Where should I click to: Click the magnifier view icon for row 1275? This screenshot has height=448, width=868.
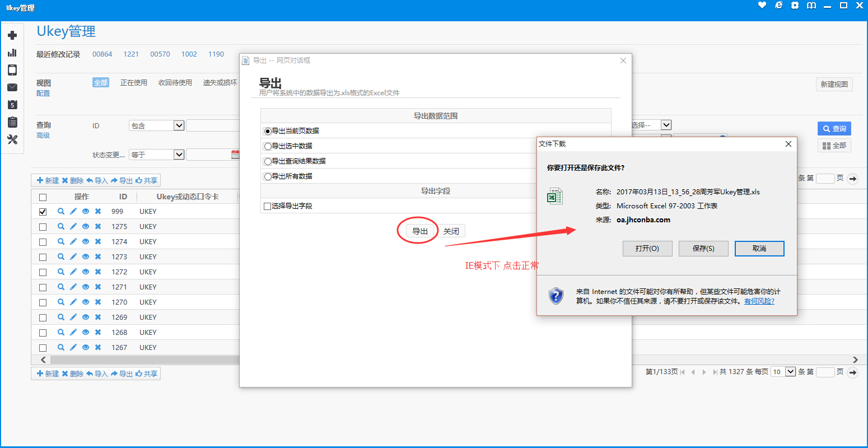tap(61, 227)
